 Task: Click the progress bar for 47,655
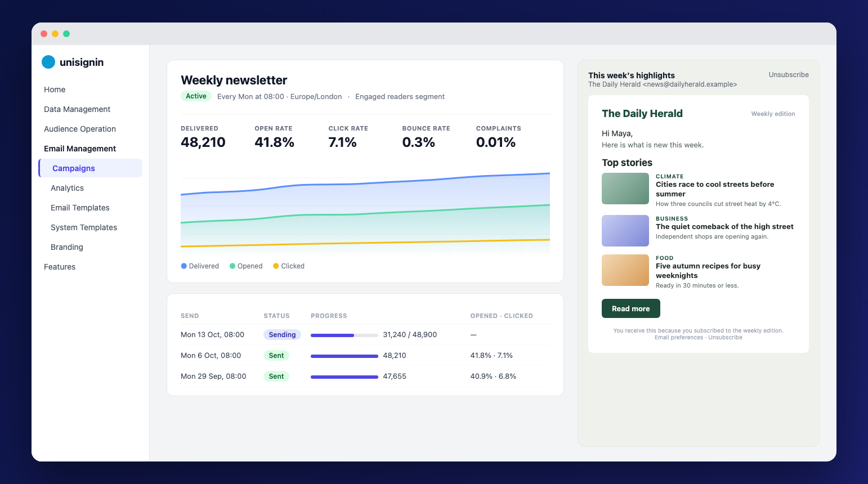point(344,377)
